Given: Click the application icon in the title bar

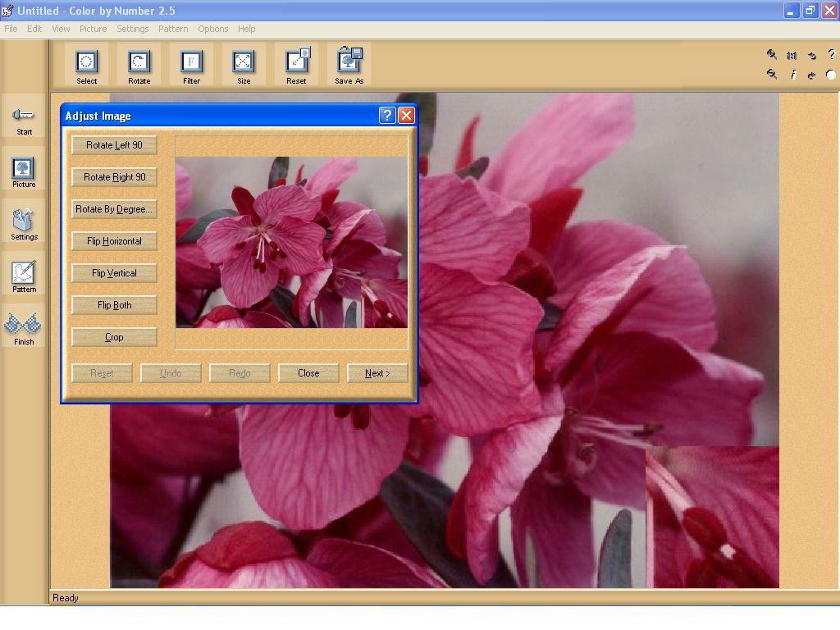Looking at the screenshot, I should pyautogui.click(x=7, y=10).
